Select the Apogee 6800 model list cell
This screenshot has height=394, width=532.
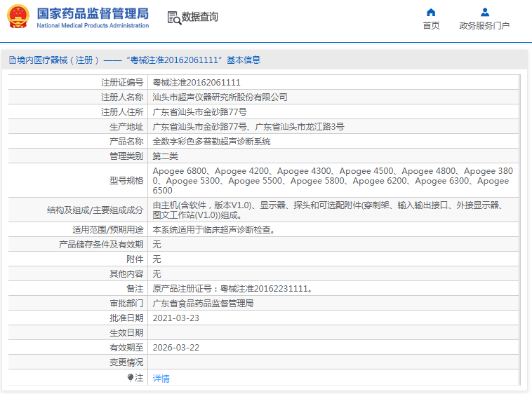point(333,181)
